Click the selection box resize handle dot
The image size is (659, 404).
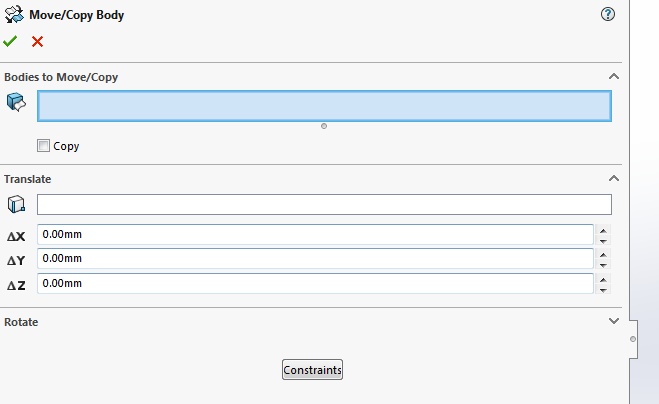(x=324, y=126)
